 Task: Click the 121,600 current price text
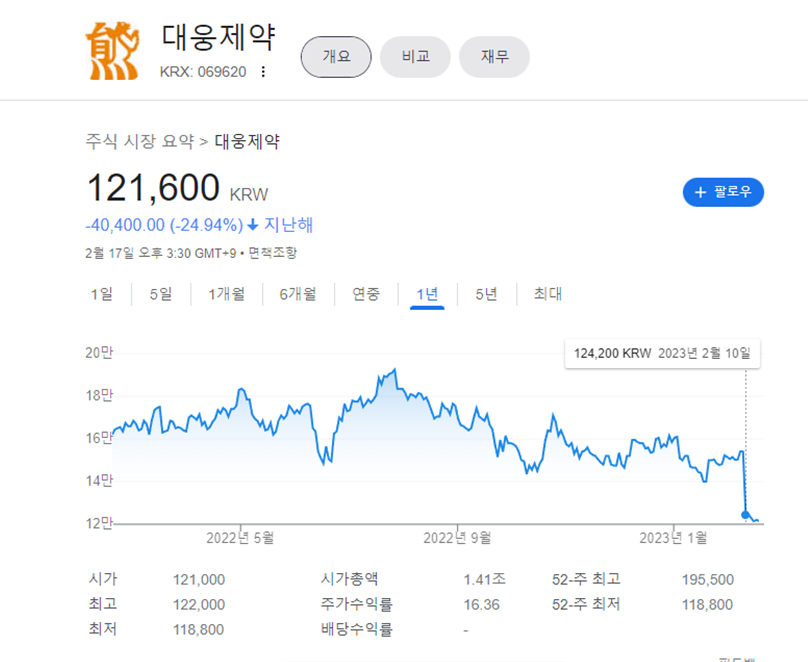point(154,188)
